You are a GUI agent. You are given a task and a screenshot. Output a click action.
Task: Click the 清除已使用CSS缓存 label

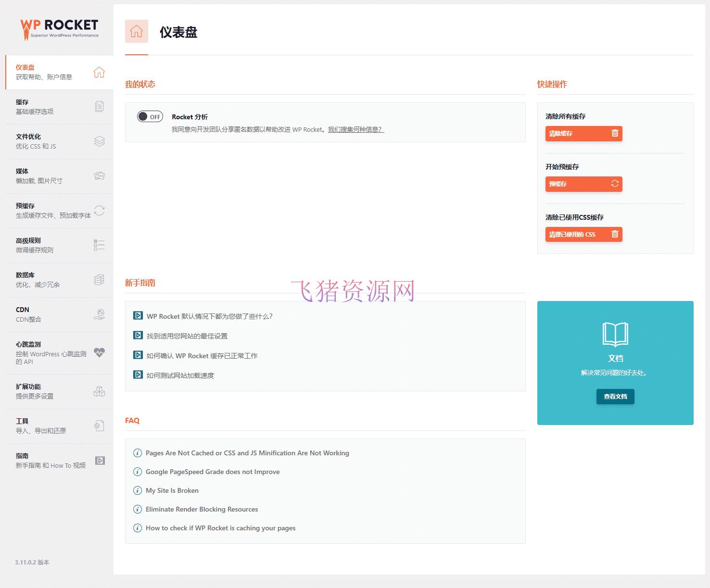[x=574, y=217]
